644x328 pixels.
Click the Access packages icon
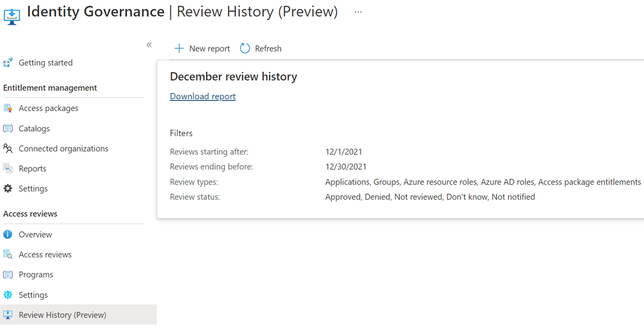coord(8,108)
